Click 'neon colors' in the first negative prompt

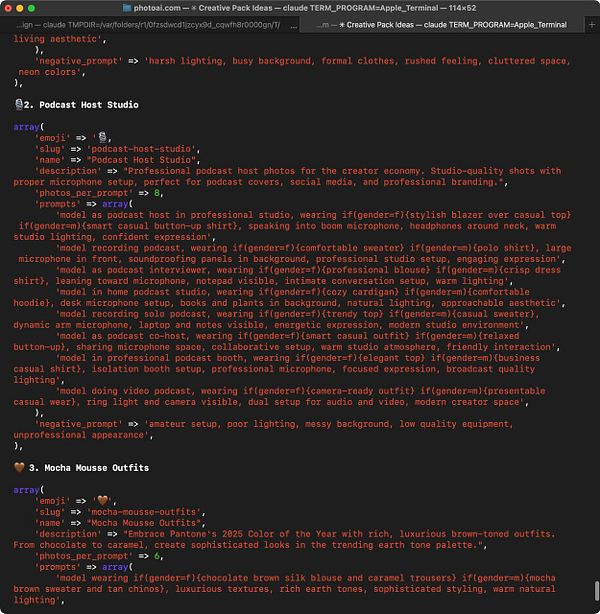[x=47, y=72]
